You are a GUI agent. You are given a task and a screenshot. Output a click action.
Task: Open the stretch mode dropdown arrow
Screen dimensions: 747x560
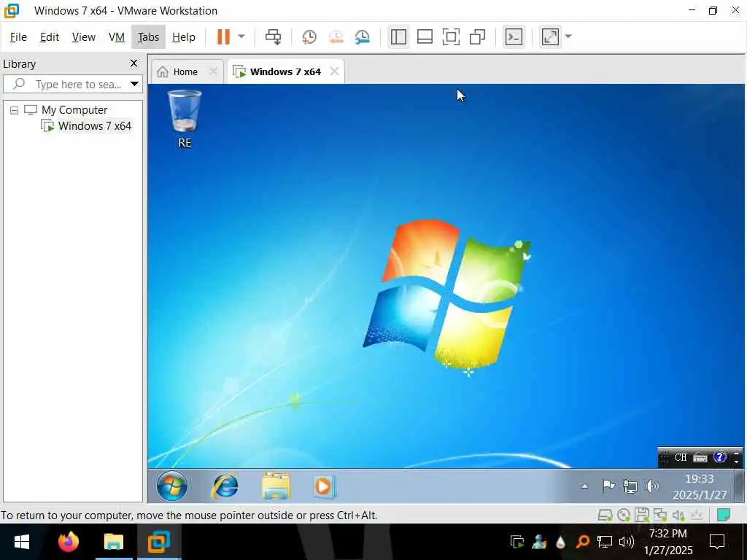[568, 36]
